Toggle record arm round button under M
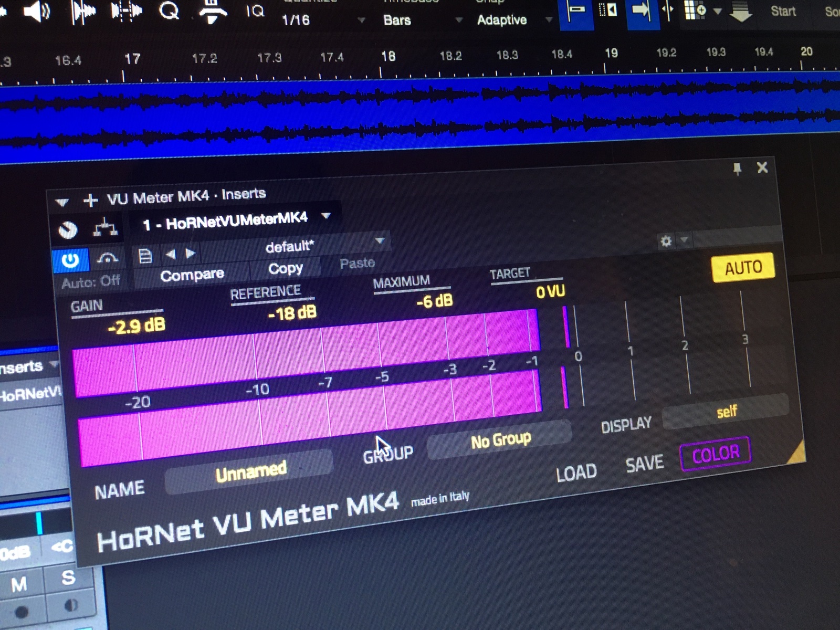The width and height of the screenshot is (840, 630). [22, 612]
